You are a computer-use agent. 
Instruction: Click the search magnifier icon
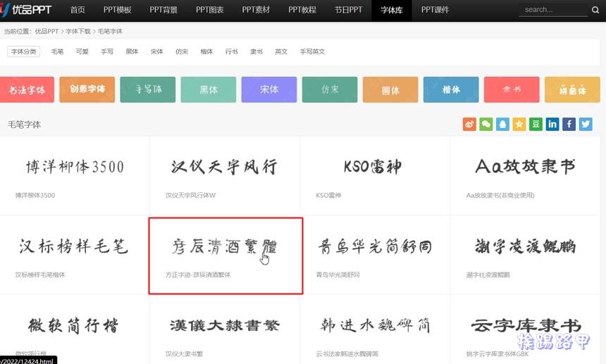pyautogui.click(x=595, y=10)
